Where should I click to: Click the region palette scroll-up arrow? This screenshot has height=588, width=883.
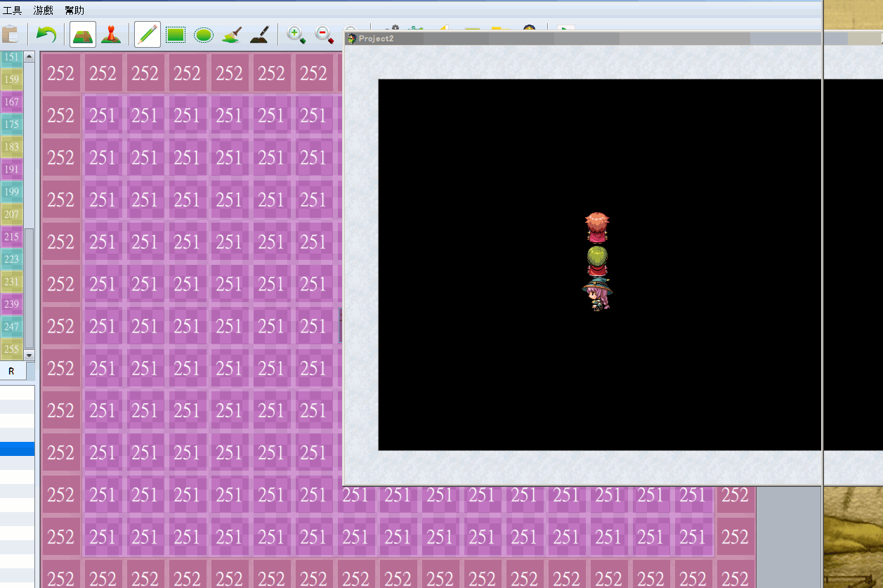click(29, 57)
